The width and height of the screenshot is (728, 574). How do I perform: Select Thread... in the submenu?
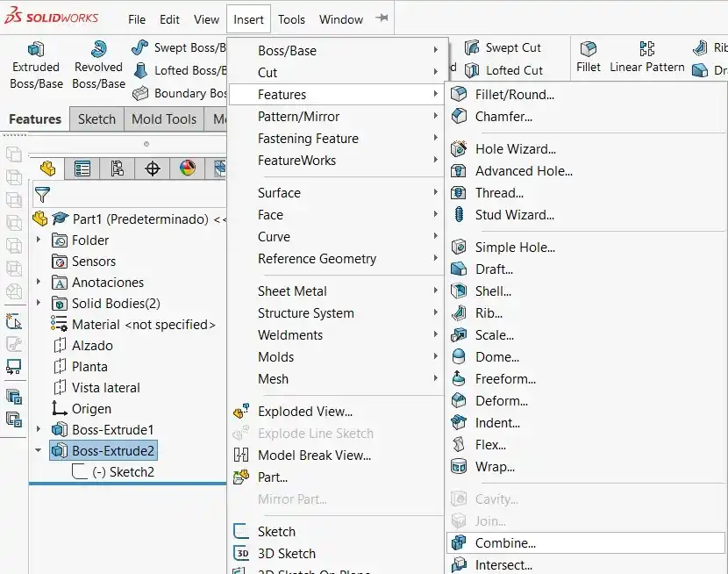tap(585, 193)
